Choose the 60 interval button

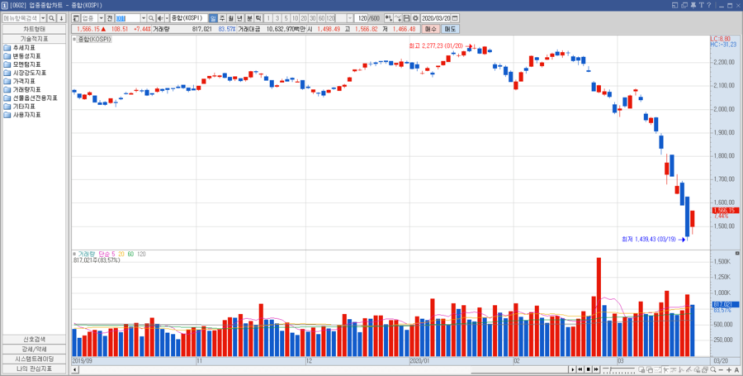(x=321, y=18)
